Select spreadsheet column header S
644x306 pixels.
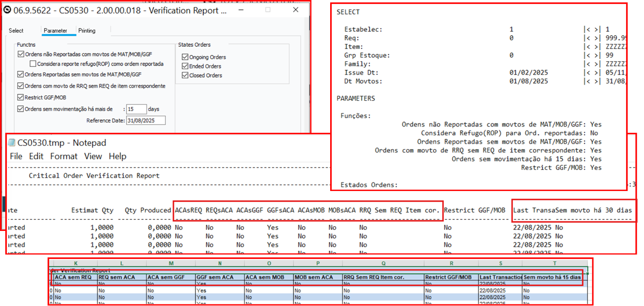[501, 264]
